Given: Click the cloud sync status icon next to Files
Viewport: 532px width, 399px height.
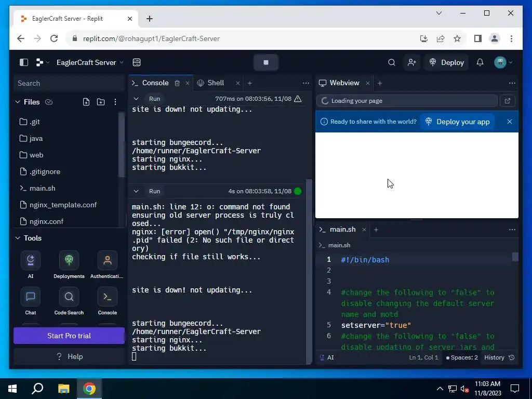Looking at the screenshot, I should click(49, 102).
